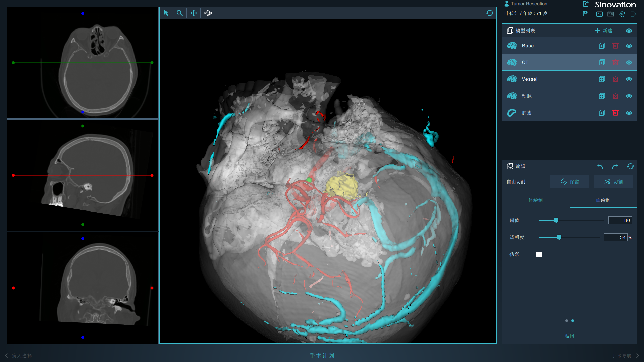
Task: Delete the 肿瘤 model with trash icon
Action: pos(615,113)
